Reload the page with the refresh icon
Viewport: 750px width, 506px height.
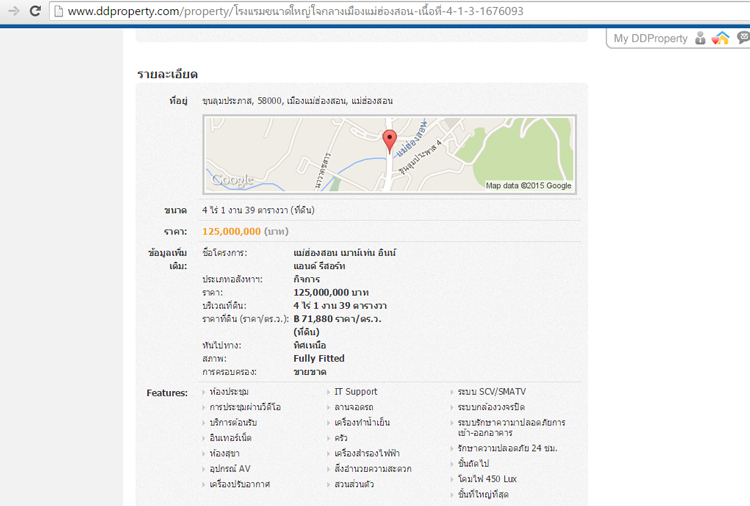(35, 11)
